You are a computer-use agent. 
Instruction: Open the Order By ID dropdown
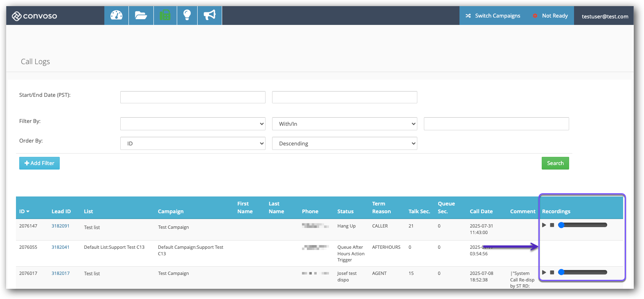click(x=193, y=143)
